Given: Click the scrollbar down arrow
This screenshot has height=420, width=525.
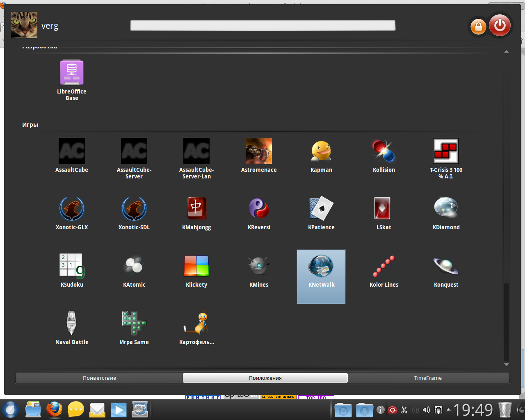Looking at the screenshot, I should tap(507, 364).
